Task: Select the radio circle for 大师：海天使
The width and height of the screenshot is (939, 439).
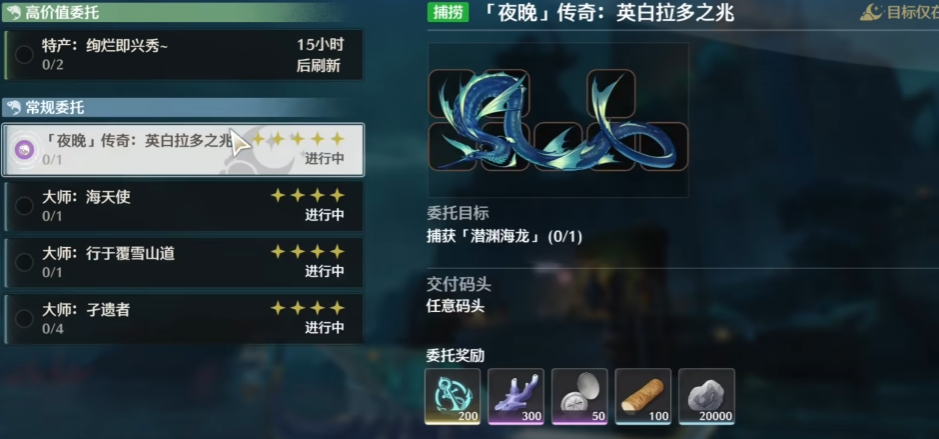Action: [x=24, y=206]
